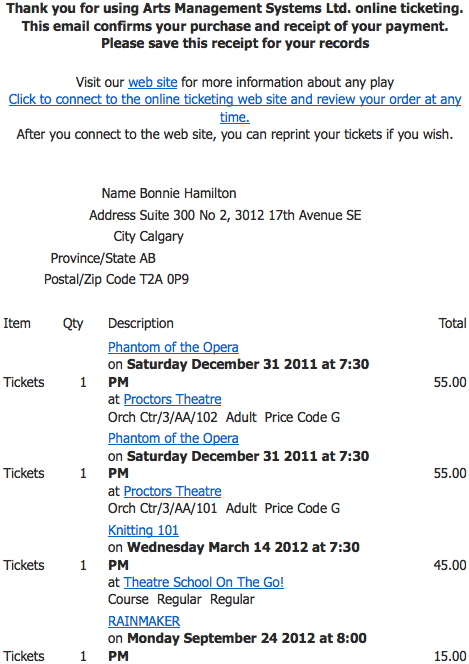
Task: Click the Total column header
Action: click(452, 324)
